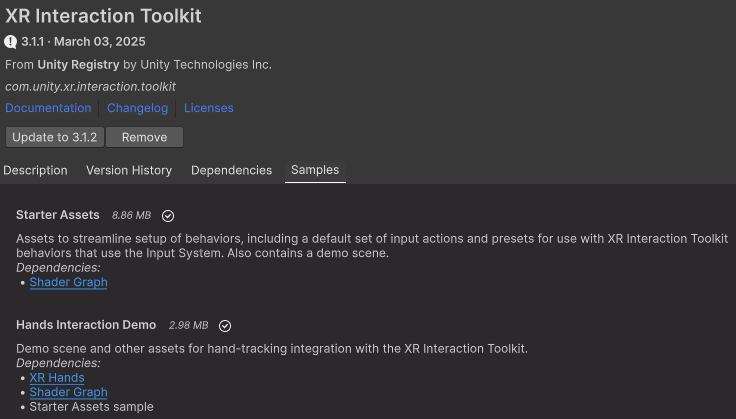Click the Update to 3.1.2 button
The image size is (736, 419).
[x=54, y=137]
